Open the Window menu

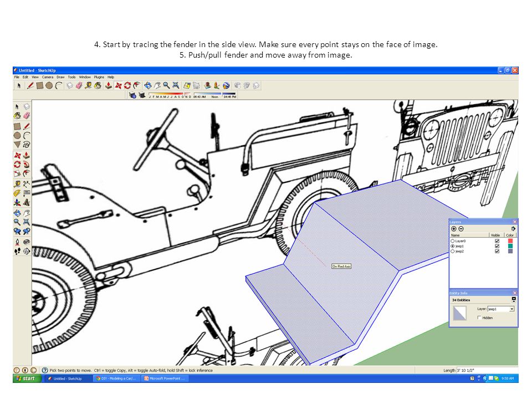pos(85,77)
